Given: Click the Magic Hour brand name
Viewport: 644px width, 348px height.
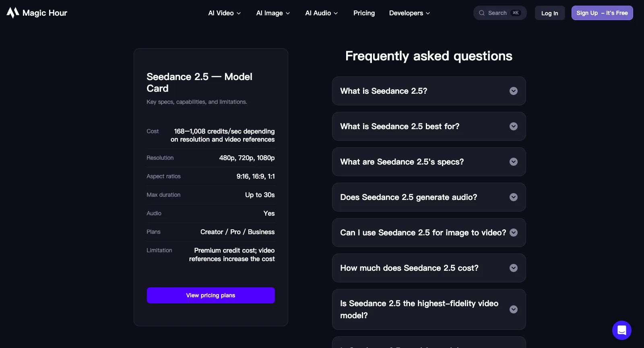Looking at the screenshot, I should point(45,13).
